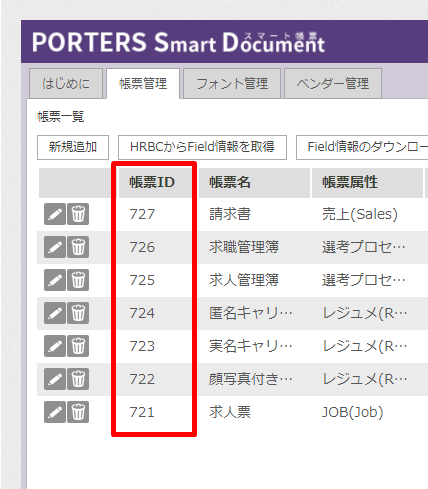The height and width of the screenshot is (489, 428).
Task: Open the ベンダー管理 tab
Action: [x=333, y=83]
